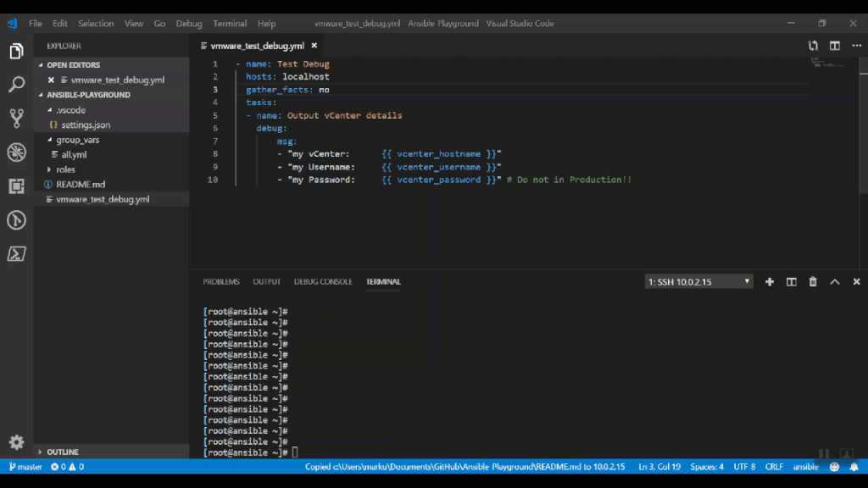The height and width of the screenshot is (488, 868).
Task: Create a new terminal with plus icon
Action: [x=770, y=282]
